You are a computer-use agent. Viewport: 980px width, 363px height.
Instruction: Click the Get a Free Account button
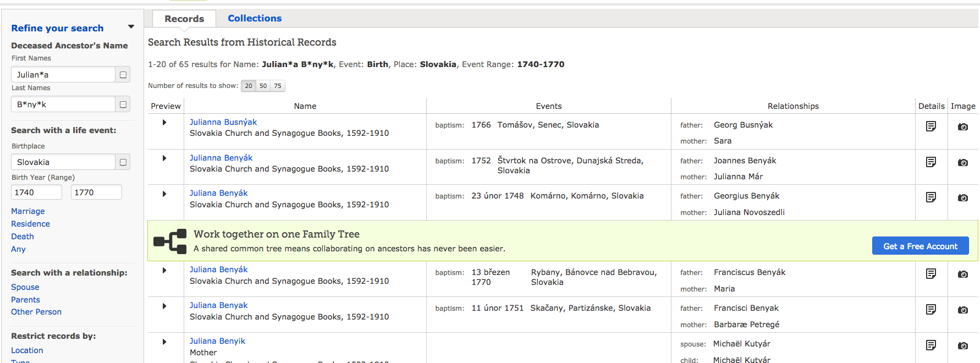click(x=920, y=246)
